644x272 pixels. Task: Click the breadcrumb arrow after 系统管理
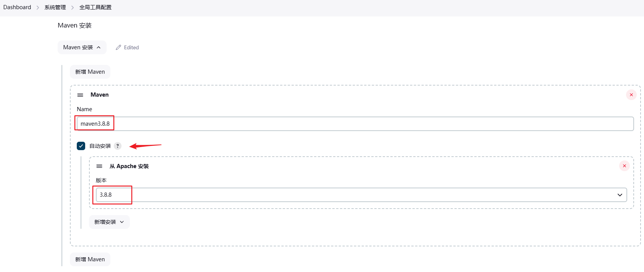pyautogui.click(x=73, y=8)
